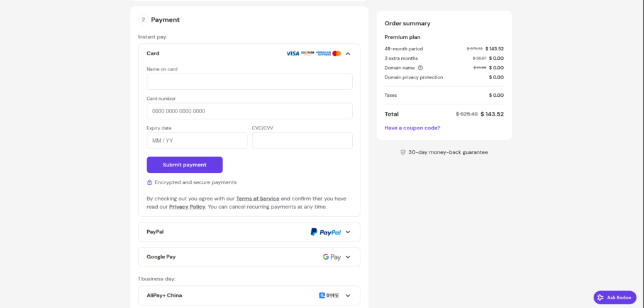Open the Ask Kodee chat assistant
Viewport: 644px width, 308px height.
pos(614,297)
